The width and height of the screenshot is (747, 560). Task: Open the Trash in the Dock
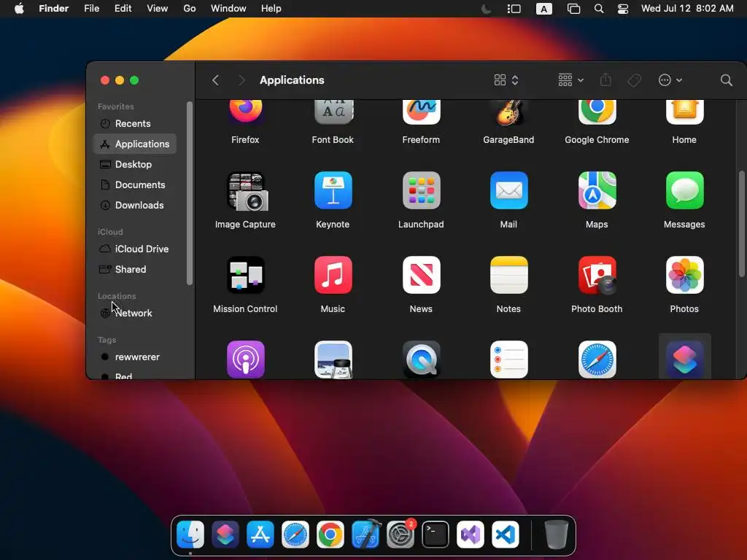pos(557,534)
